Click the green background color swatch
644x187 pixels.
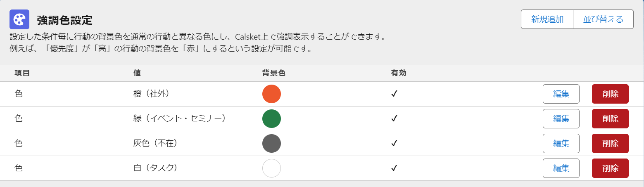coord(271,118)
